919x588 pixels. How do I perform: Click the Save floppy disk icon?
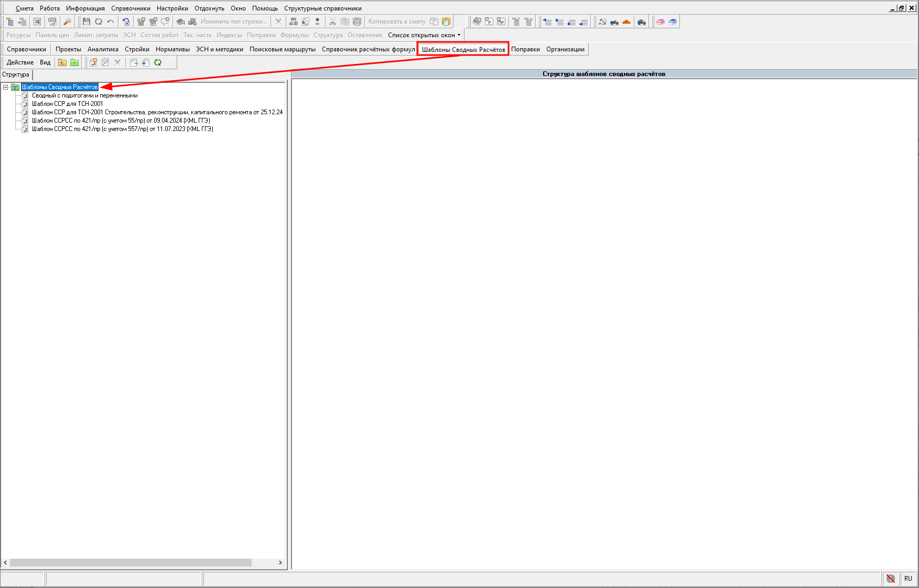click(x=87, y=21)
